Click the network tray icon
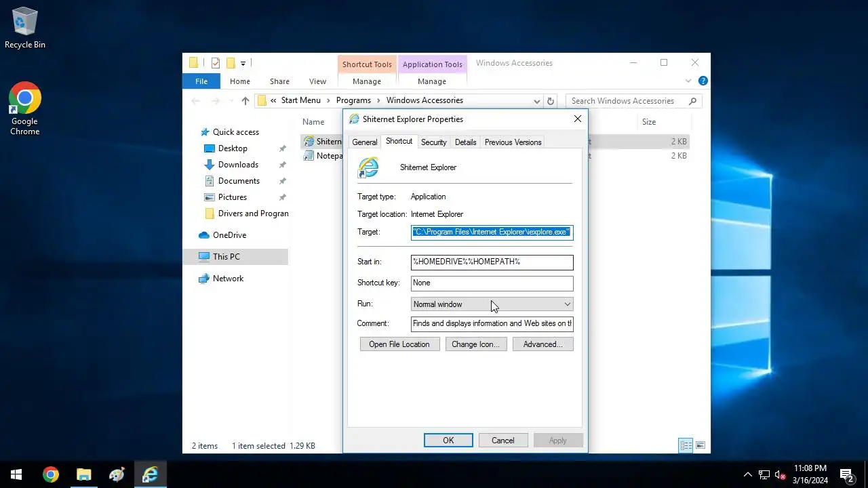Screen dimensions: 868x488 tap(764, 474)
